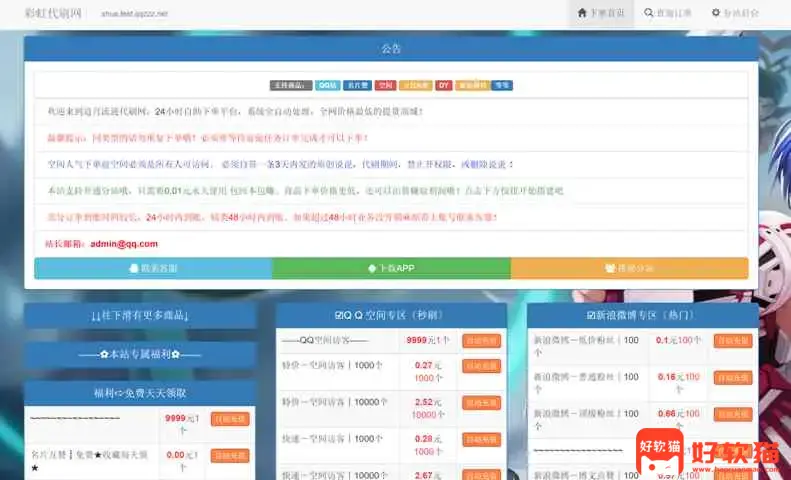This screenshot has height=480, width=791.
Task: Open the 新浪微博专区 panel header
Action: 643,316
